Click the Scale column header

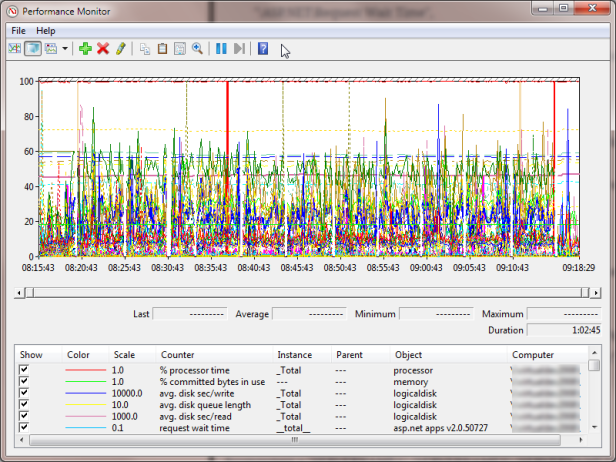[124, 355]
